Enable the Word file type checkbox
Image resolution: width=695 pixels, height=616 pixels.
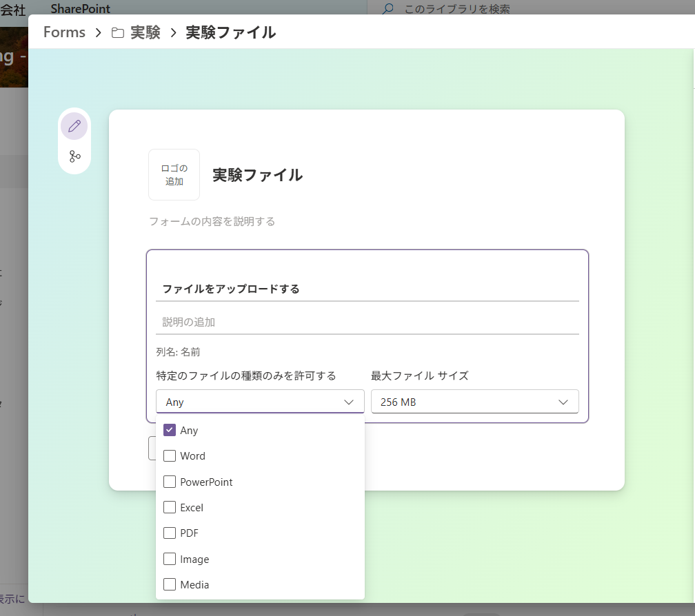pos(170,455)
